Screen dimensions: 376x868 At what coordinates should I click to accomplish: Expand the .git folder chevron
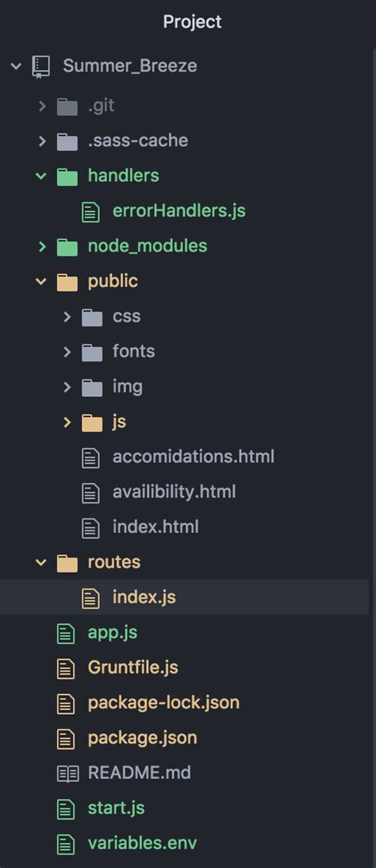[42, 106]
